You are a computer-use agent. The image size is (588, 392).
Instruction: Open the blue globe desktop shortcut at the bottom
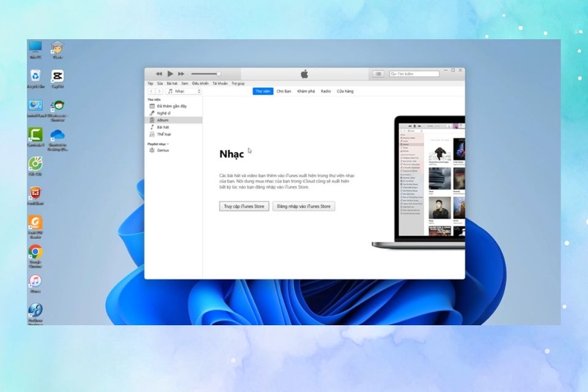pyautogui.click(x=35, y=313)
